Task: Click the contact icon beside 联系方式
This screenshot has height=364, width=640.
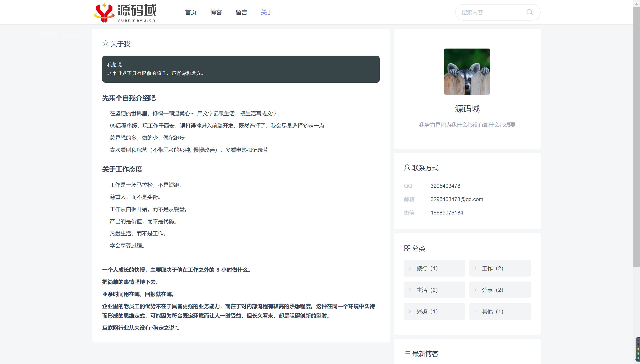Action: pyautogui.click(x=407, y=168)
